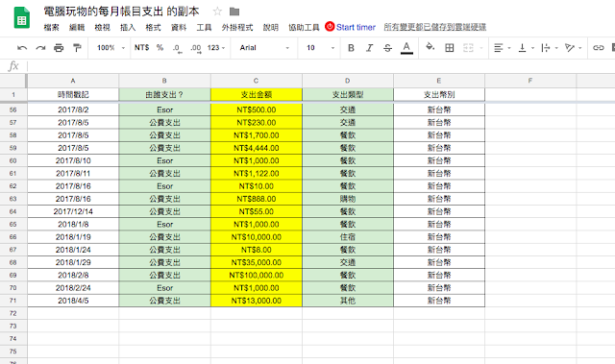Select date cell 2017/12/14
The height and width of the screenshot is (364, 615).
pos(73,211)
